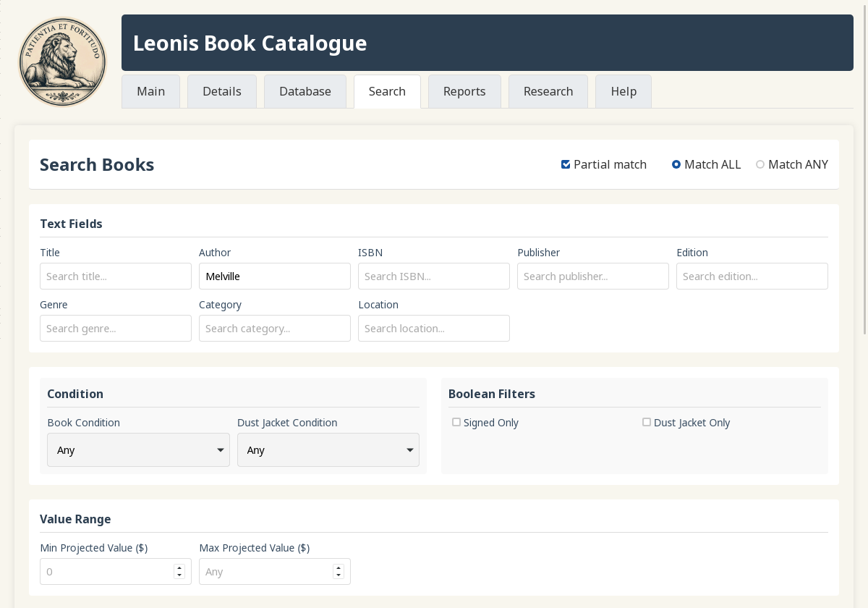Increase Max Projected Value with up arrow
The image size is (868, 608).
(339, 568)
